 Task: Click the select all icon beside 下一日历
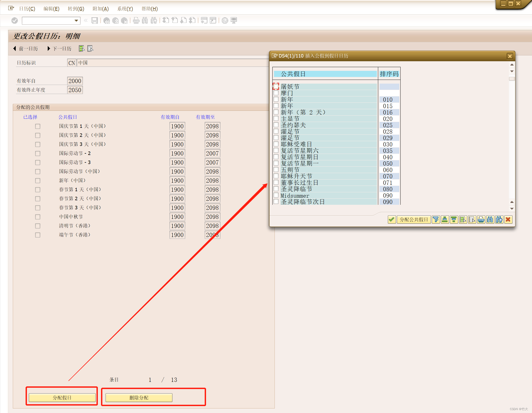[82, 48]
